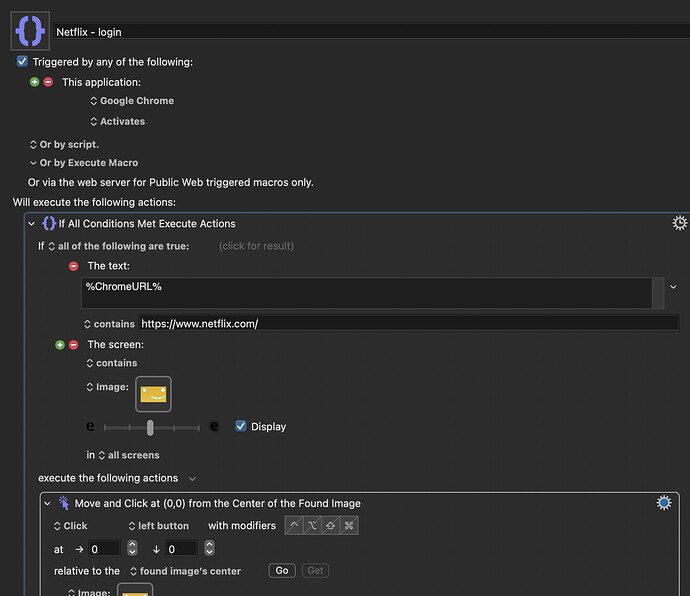This screenshot has width=690, height=596.
Task: Click the If All Conditions Met action icon
Action: pos(49,223)
